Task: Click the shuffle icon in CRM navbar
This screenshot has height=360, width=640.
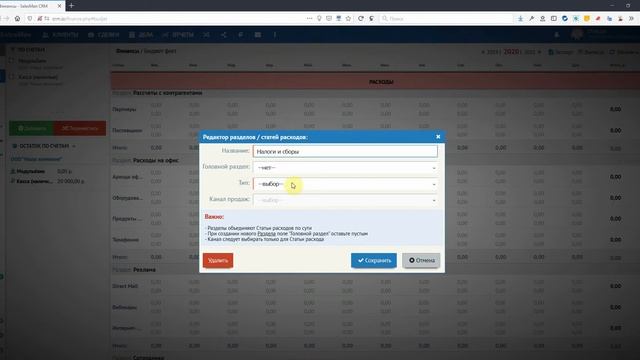Action: [x=207, y=35]
